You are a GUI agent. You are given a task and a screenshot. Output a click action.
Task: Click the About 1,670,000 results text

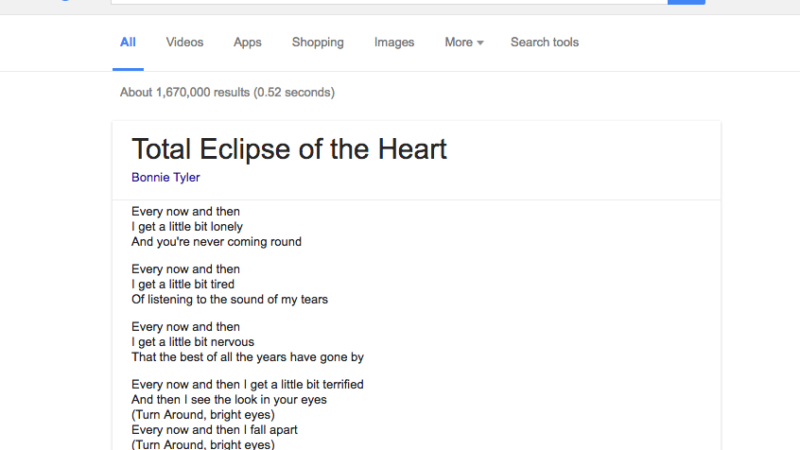click(227, 92)
